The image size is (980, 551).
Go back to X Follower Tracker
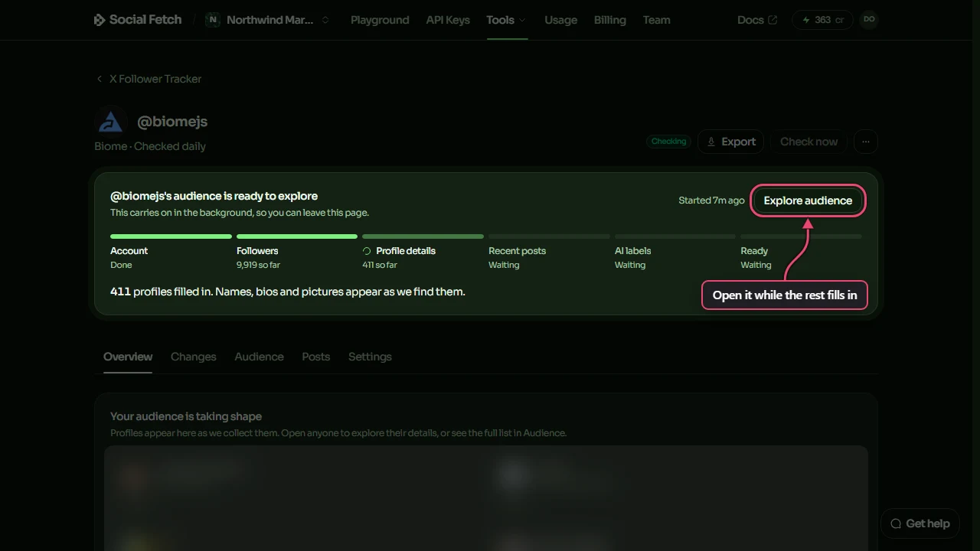(149, 79)
